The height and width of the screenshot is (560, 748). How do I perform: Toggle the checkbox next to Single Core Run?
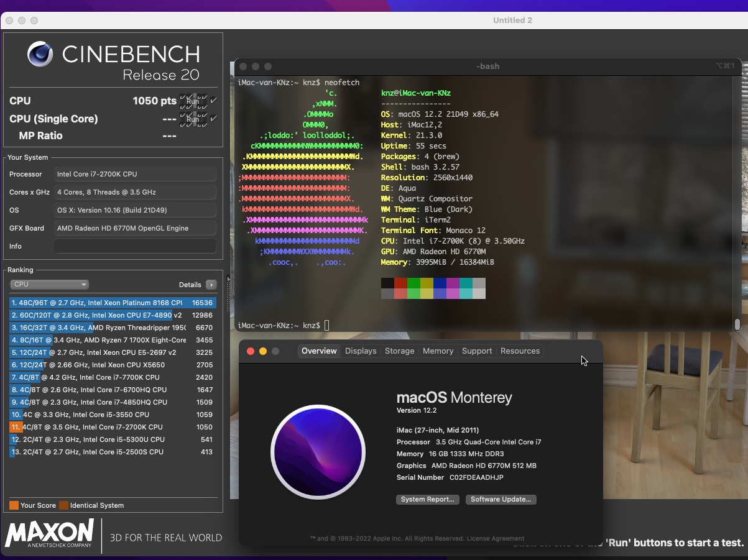tap(213, 119)
